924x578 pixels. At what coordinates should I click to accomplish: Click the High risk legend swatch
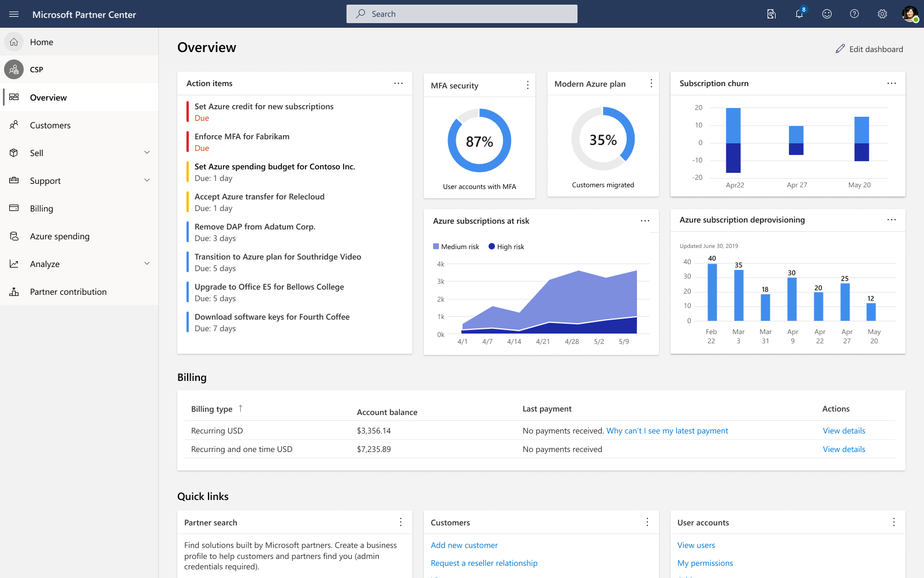point(492,246)
